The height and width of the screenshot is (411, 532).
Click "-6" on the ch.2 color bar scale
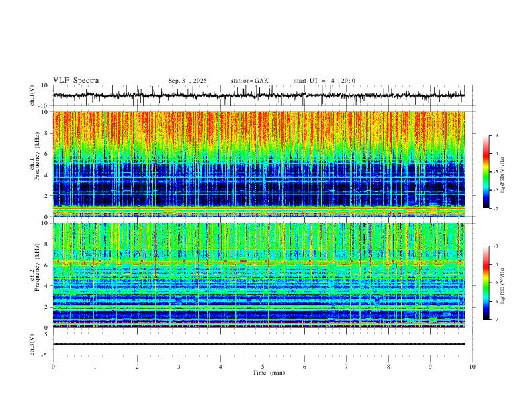pos(496,301)
